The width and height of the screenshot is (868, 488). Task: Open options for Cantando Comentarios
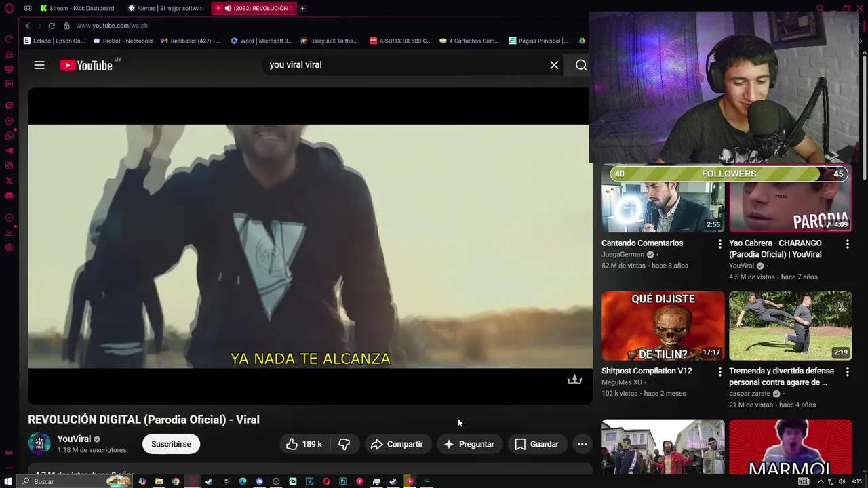720,243
